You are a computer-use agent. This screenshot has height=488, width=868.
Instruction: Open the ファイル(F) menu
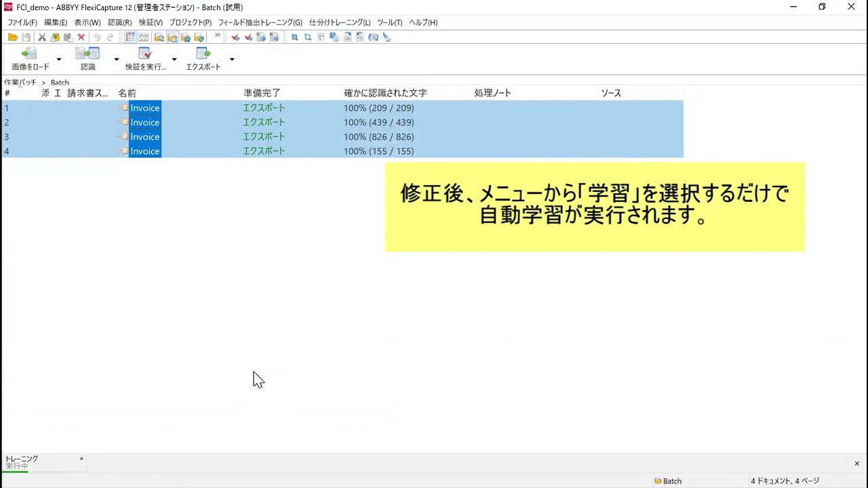point(22,22)
